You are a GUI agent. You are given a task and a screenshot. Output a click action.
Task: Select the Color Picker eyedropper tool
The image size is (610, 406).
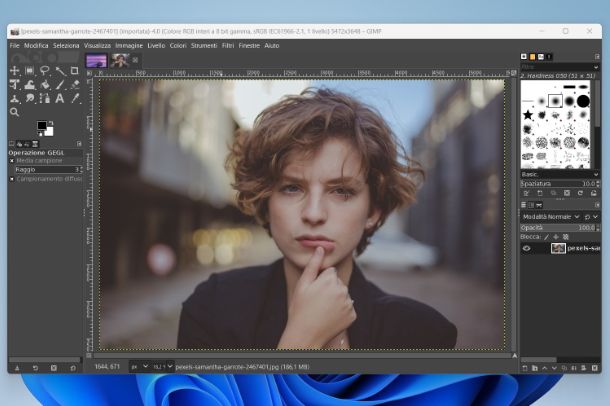pos(75,98)
